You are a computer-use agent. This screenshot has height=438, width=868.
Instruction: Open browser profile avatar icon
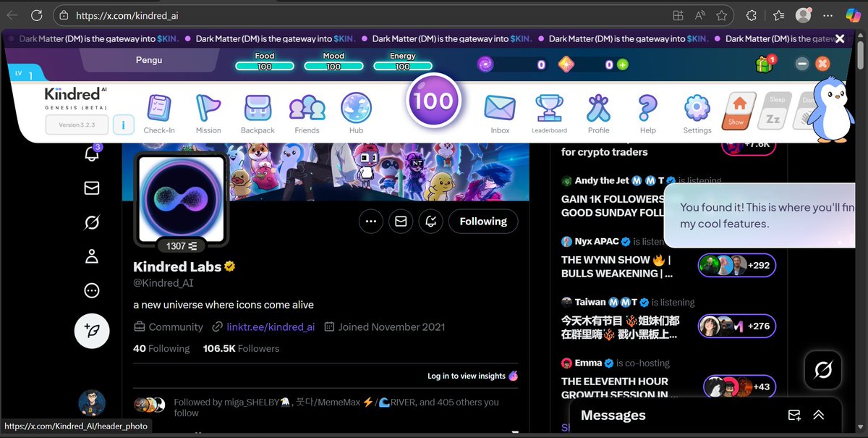coord(803,15)
